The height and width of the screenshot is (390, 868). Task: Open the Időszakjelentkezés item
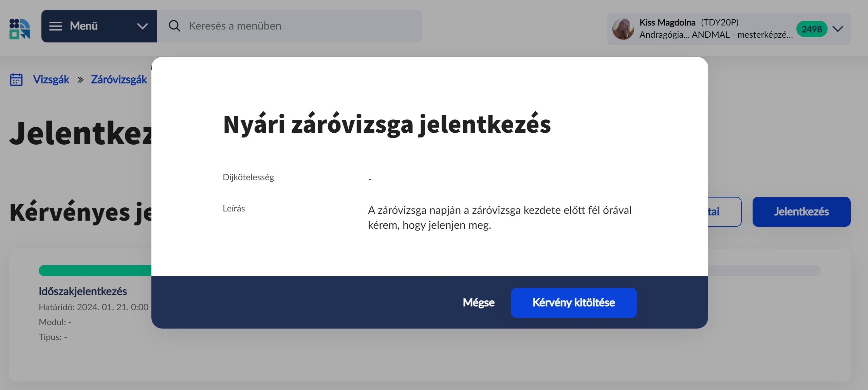click(x=83, y=291)
